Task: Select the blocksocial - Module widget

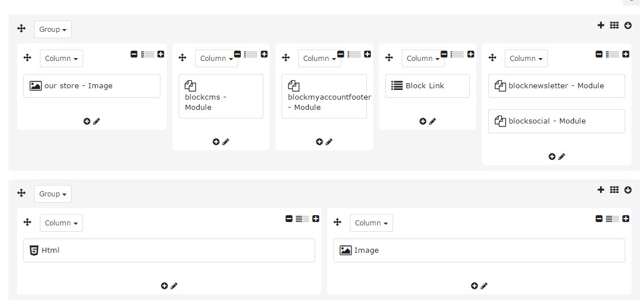Action: tap(556, 121)
